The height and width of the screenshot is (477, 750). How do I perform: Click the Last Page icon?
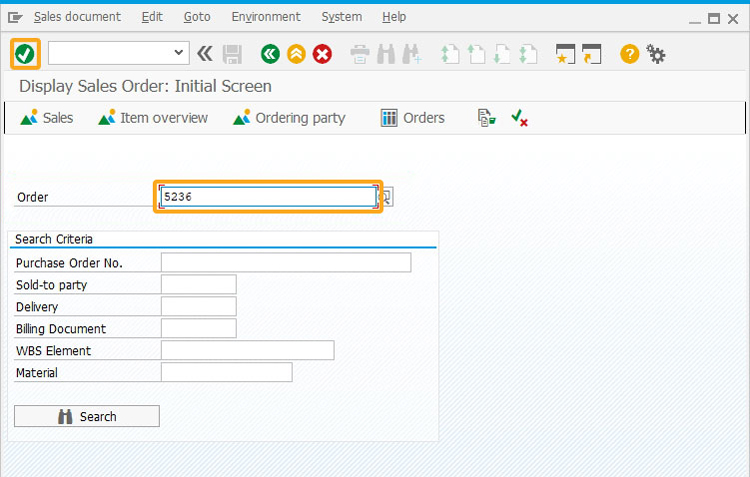tap(528, 54)
